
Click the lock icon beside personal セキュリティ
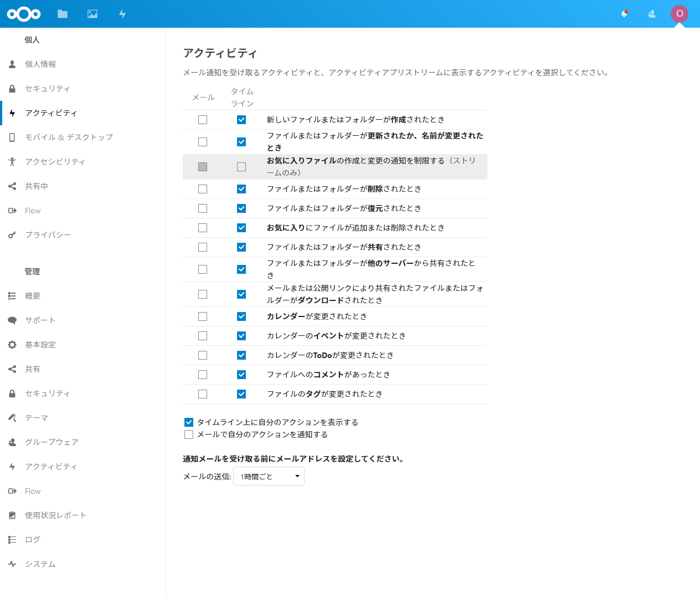point(12,89)
